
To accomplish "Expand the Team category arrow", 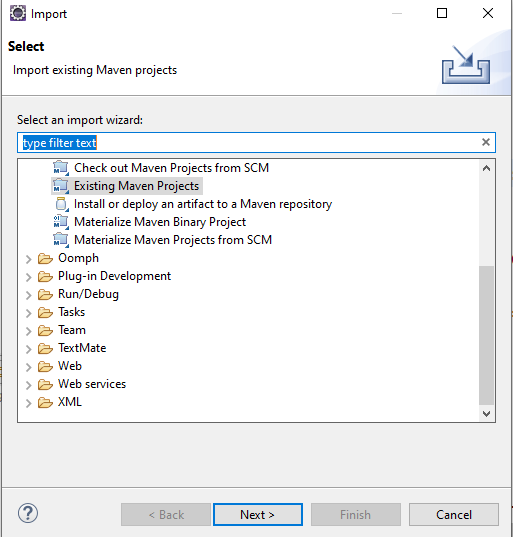I will 29,331.
